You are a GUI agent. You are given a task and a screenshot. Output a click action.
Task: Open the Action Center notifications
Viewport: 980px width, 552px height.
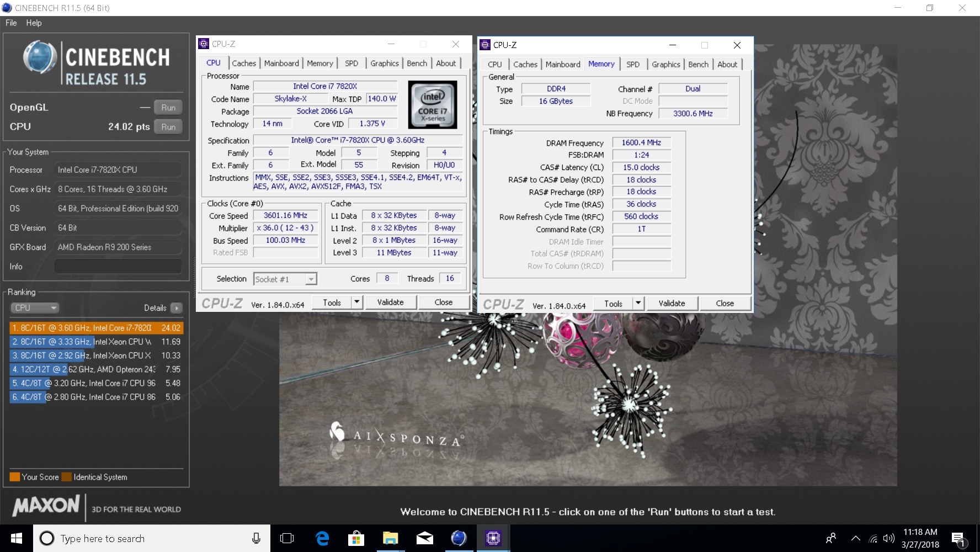959,538
